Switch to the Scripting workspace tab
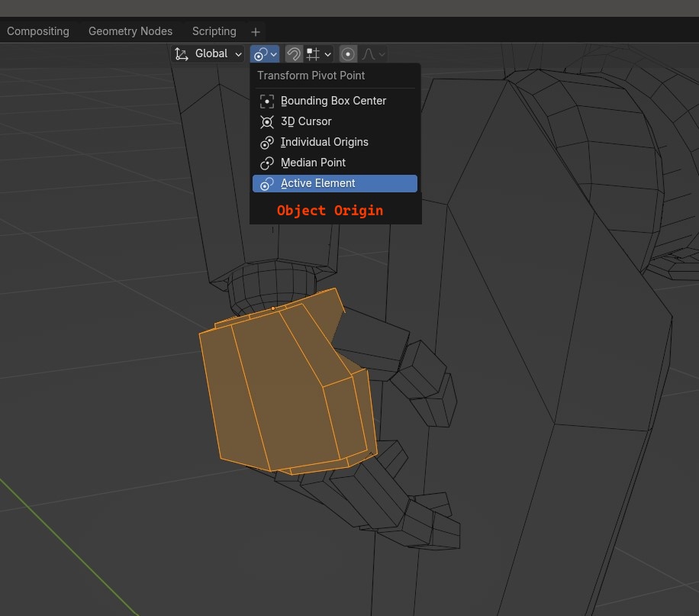Screen dimensions: 699x616 click(x=214, y=31)
